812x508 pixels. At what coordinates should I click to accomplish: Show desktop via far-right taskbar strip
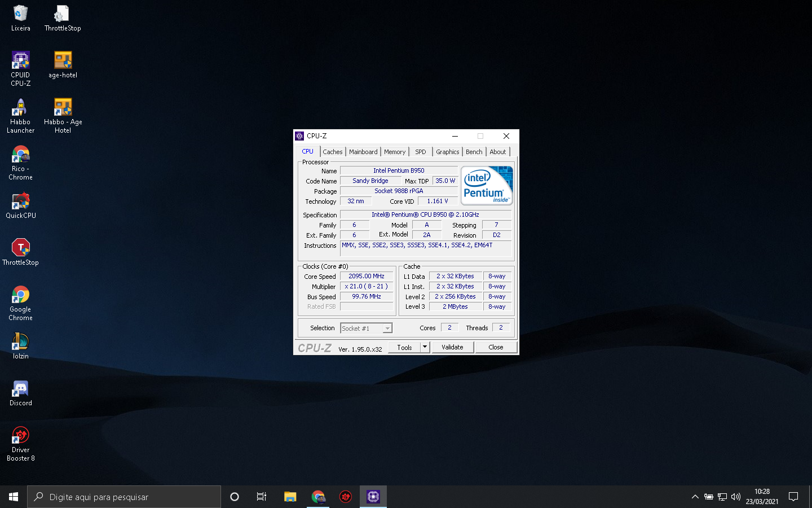[810, 497]
